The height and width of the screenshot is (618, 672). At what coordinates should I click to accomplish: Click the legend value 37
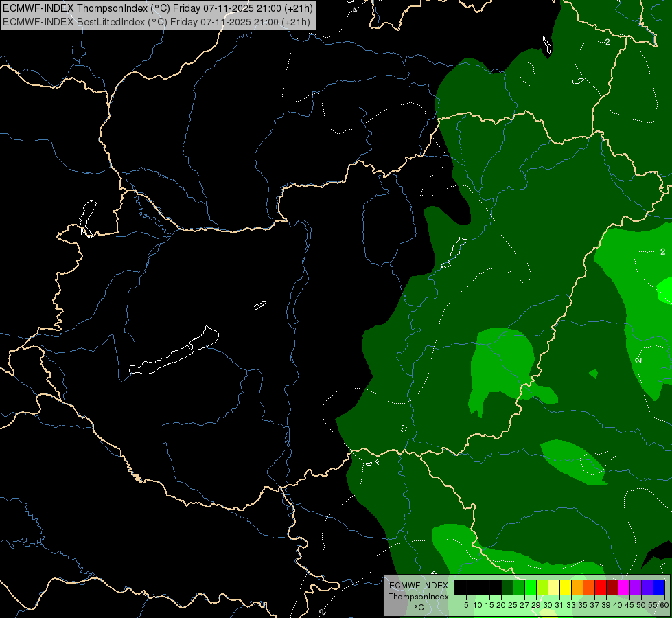click(594, 605)
